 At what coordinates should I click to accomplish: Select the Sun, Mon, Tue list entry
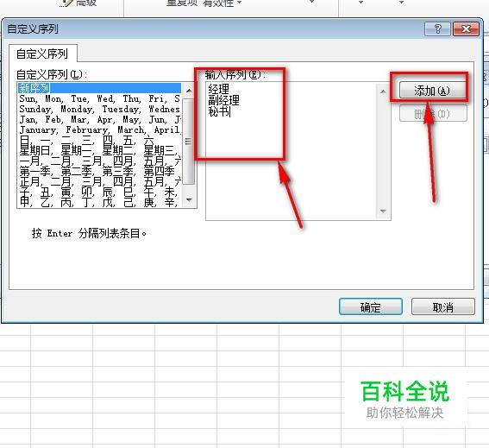(x=99, y=98)
